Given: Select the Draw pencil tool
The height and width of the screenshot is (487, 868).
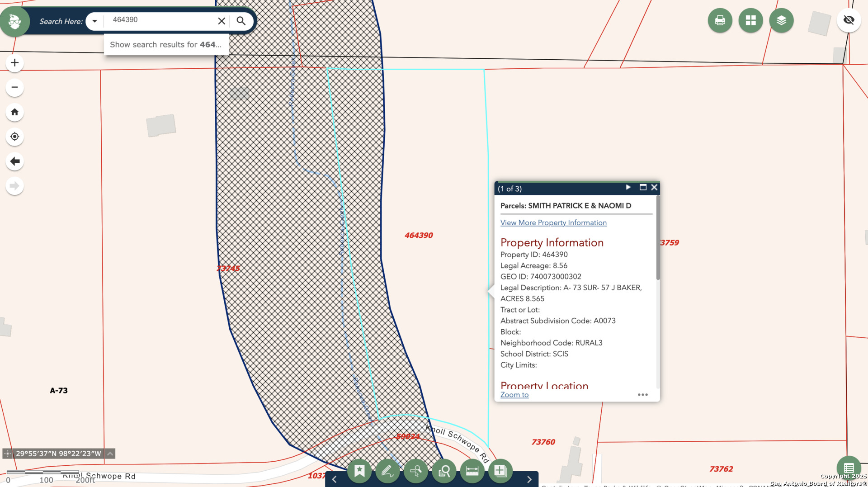Looking at the screenshot, I should 387,471.
